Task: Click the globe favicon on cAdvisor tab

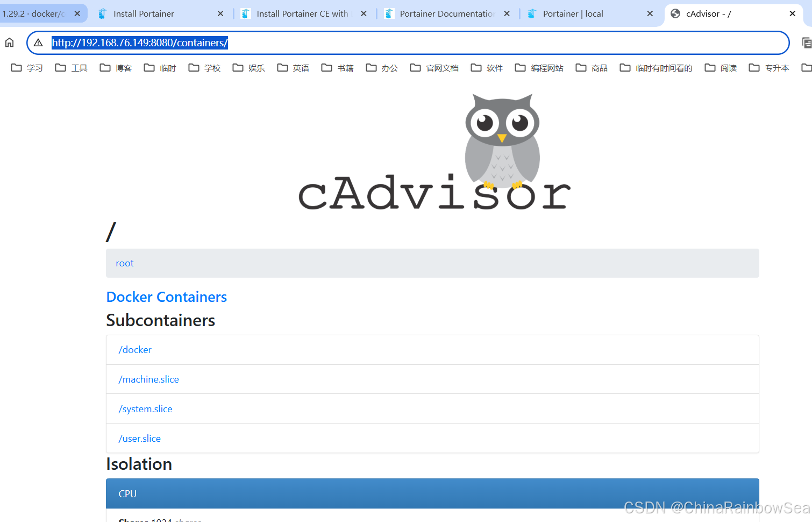Action: tap(675, 13)
